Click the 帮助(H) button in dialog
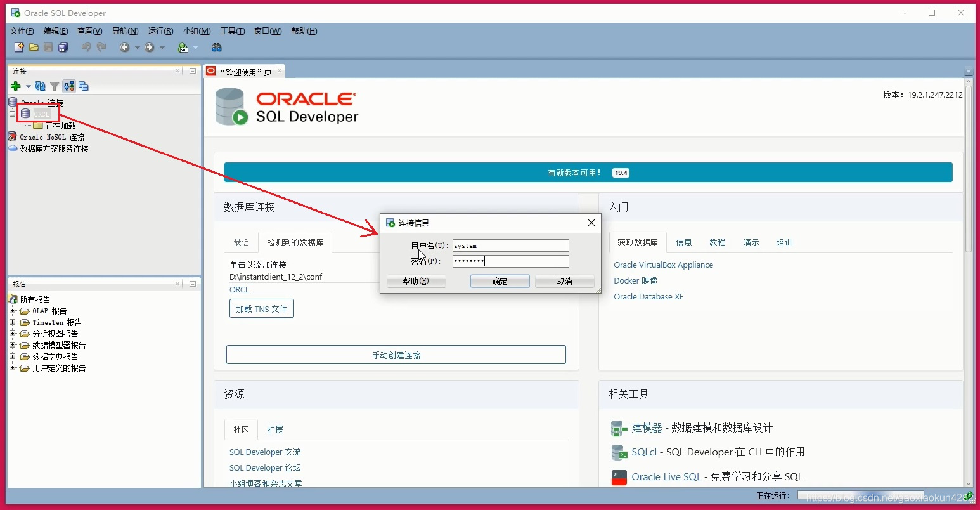The width and height of the screenshot is (980, 510). coord(416,281)
